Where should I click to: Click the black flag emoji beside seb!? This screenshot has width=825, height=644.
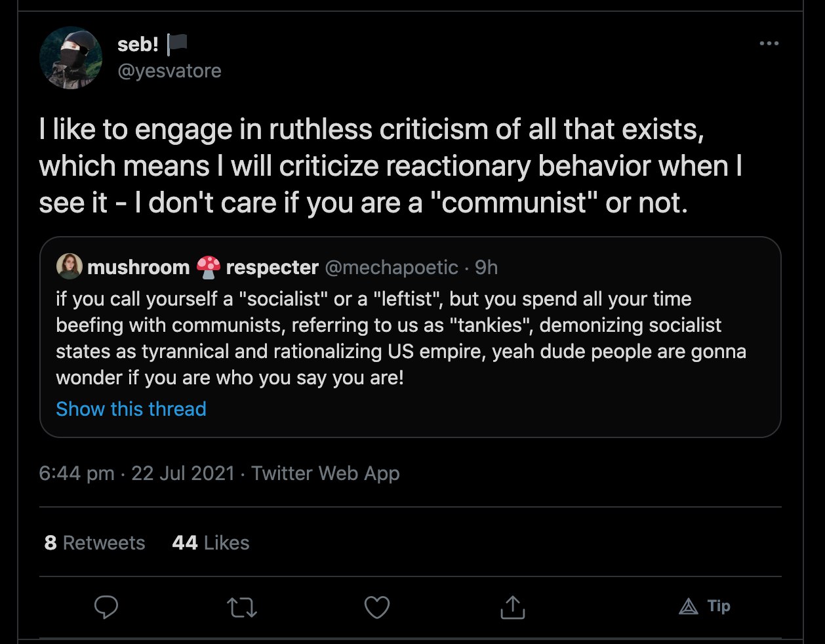coord(177,44)
